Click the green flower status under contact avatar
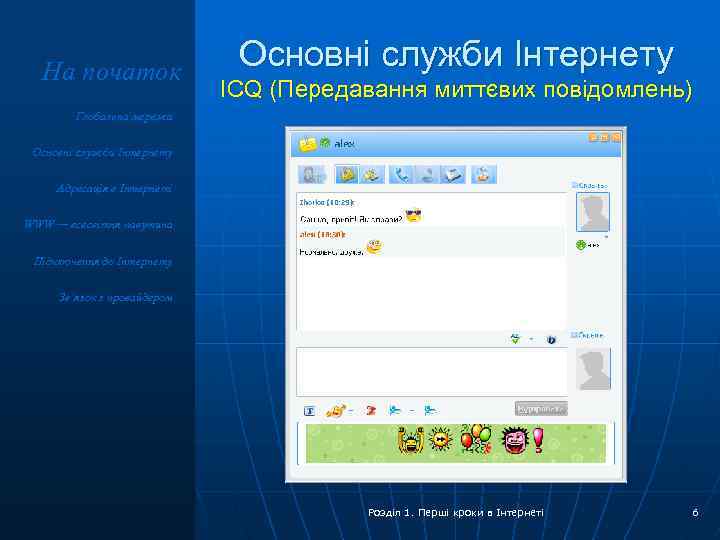The width and height of the screenshot is (720, 540). point(580,245)
